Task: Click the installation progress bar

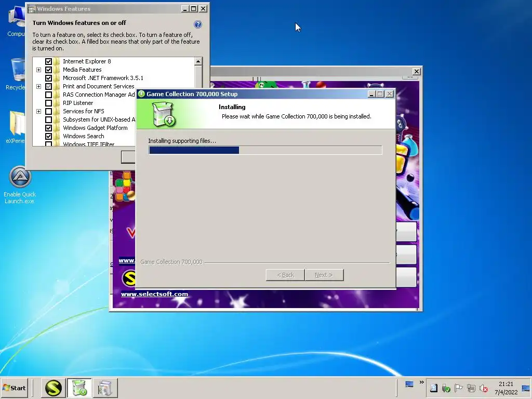Action: click(265, 150)
